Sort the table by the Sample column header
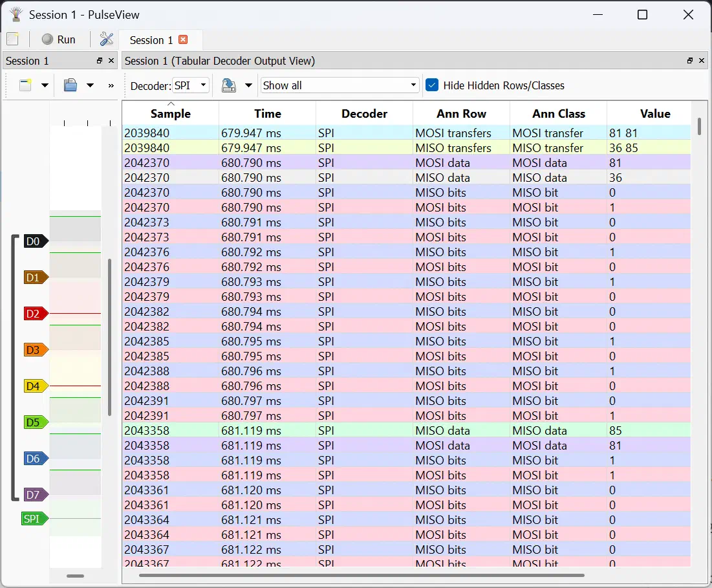Screen dimensions: 712x588 click(170, 113)
